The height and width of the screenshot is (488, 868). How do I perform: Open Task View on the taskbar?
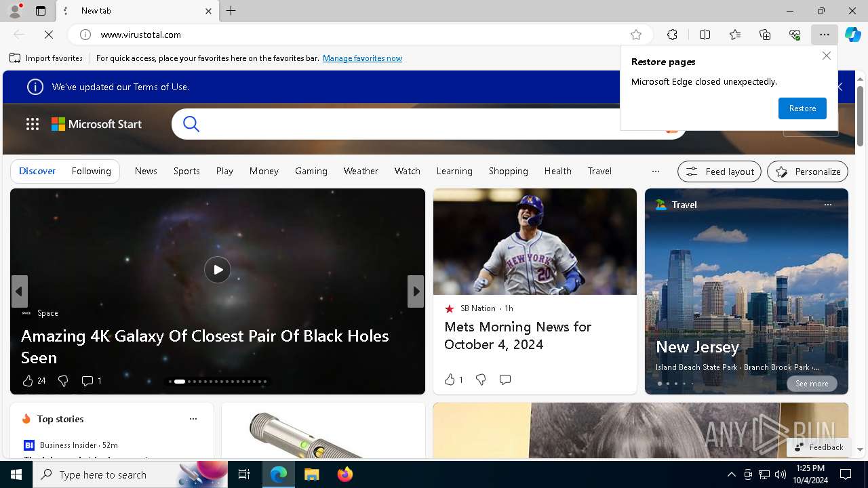point(244,474)
